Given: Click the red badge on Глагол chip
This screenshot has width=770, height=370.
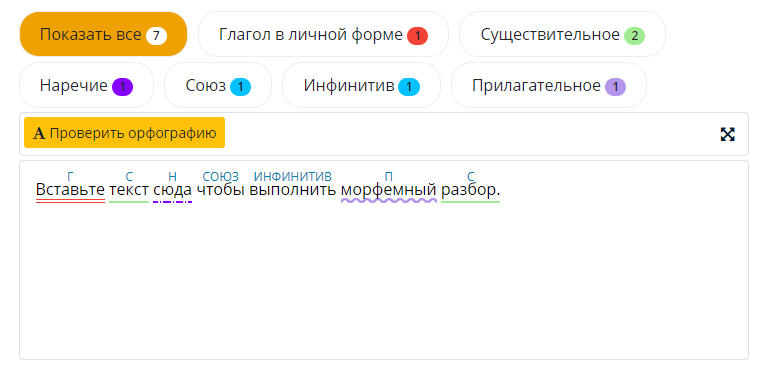Looking at the screenshot, I should pyautogui.click(x=417, y=36).
